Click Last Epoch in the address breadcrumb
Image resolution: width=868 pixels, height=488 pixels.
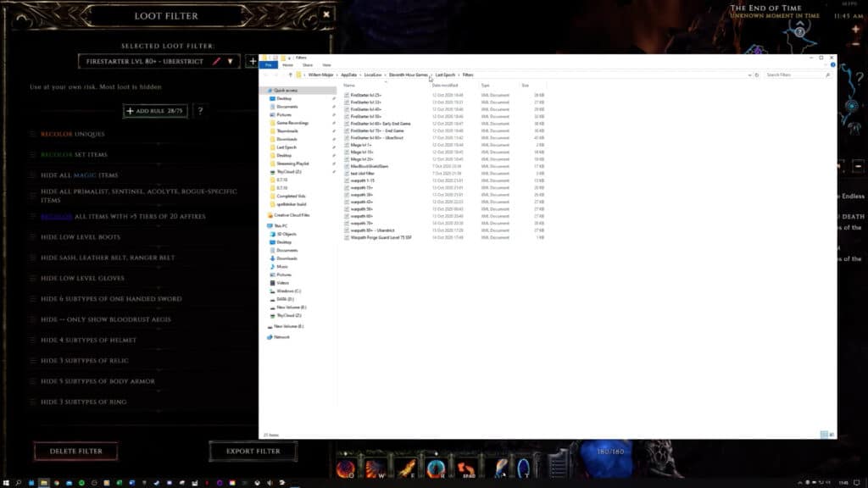(445, 75)
